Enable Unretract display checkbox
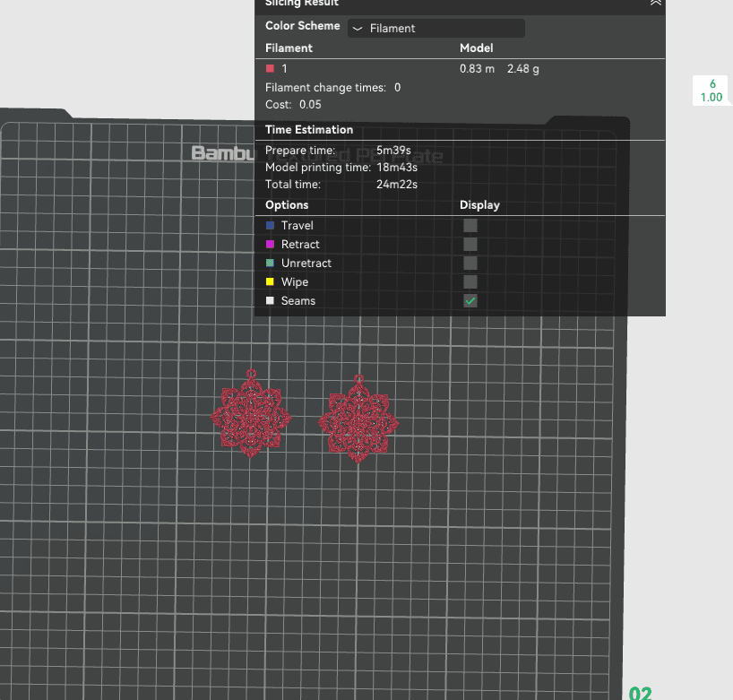This screenshot has width=733, height=700. [470, 263]
